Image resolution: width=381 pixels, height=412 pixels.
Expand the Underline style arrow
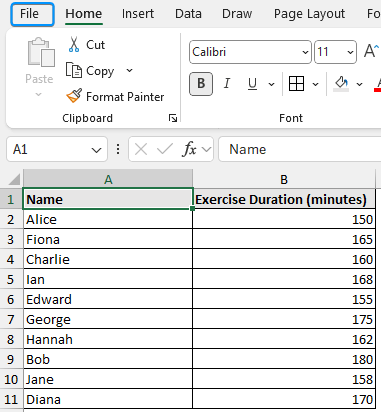(271, 84)
